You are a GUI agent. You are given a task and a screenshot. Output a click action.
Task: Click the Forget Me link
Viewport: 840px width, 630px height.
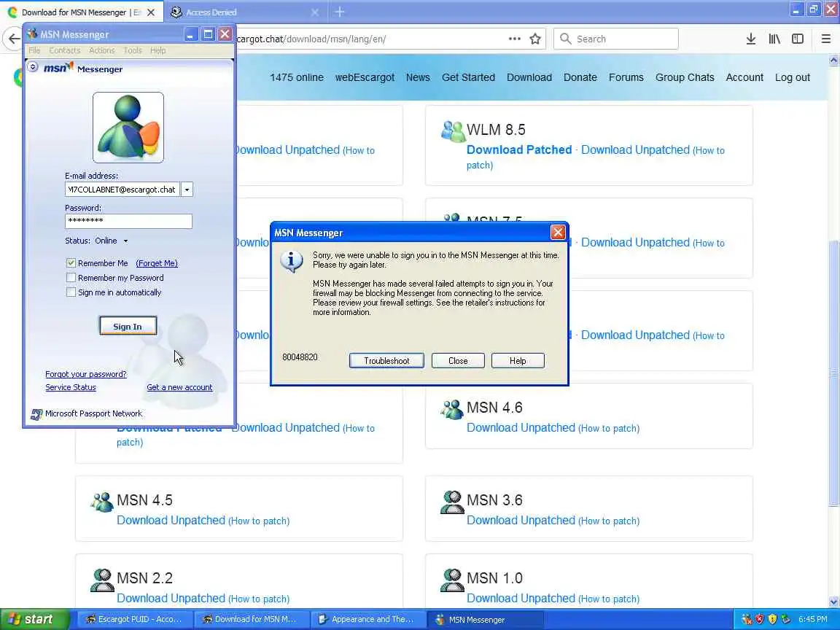(x=157, y=263)
